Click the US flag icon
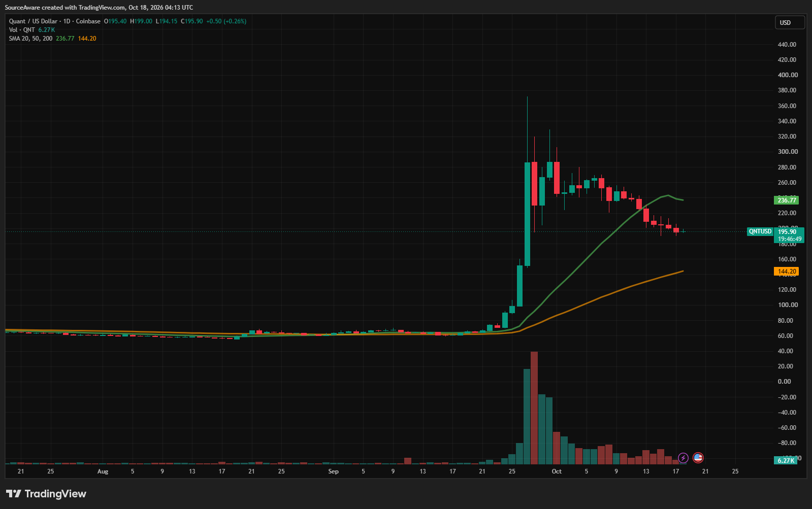The width and height of the screenshot is (812, 509). tap(698, 458)
